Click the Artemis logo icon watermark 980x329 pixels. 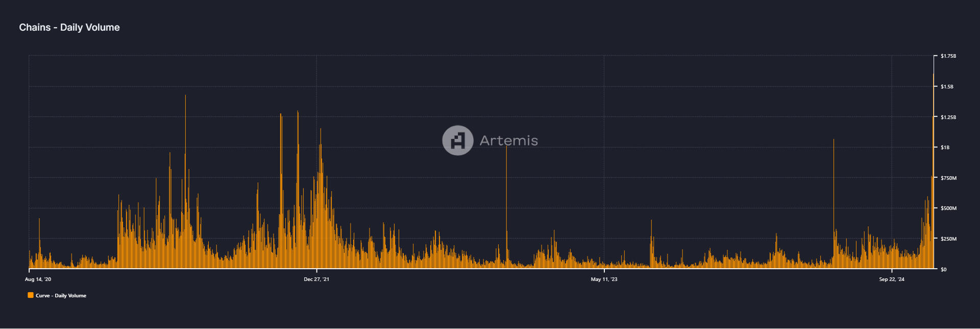pyautogui.click(x=457, y=140)
